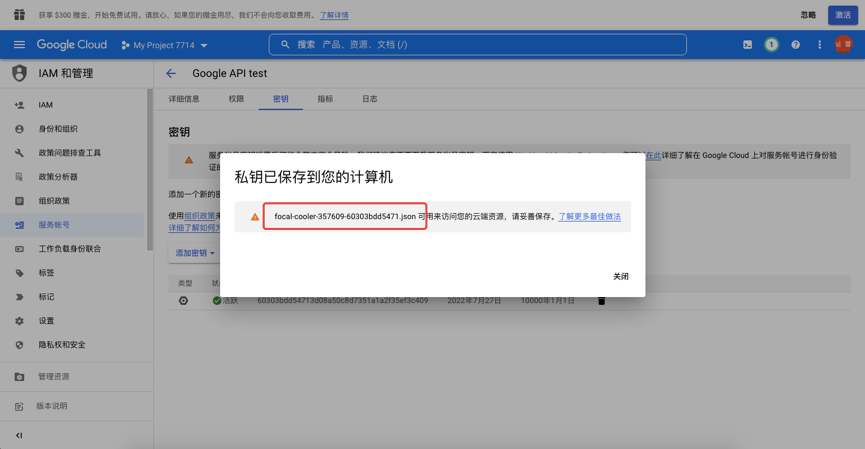Switch to the 权限 tab
This screenshot has width=865, height=449.
tap(236, 99)
